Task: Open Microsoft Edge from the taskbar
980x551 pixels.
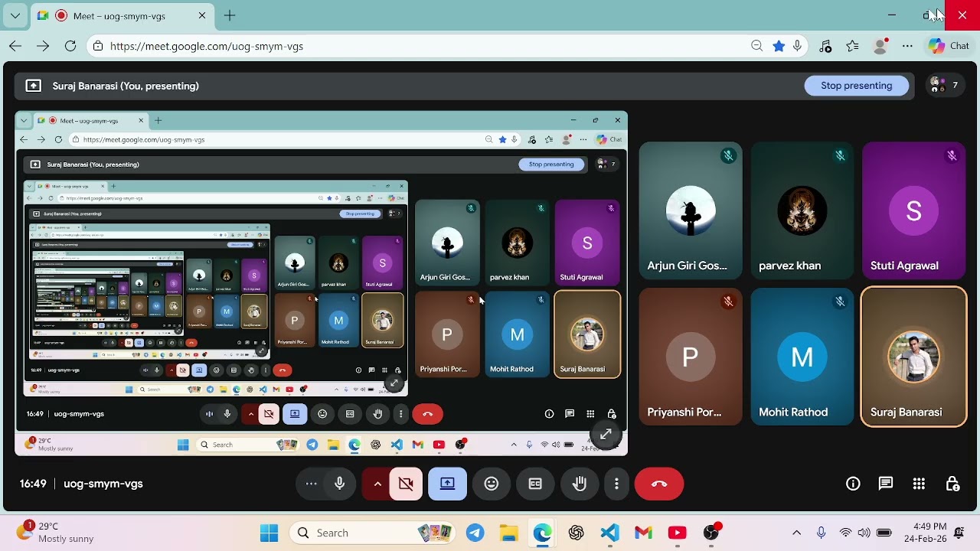Action: [542, 533]
